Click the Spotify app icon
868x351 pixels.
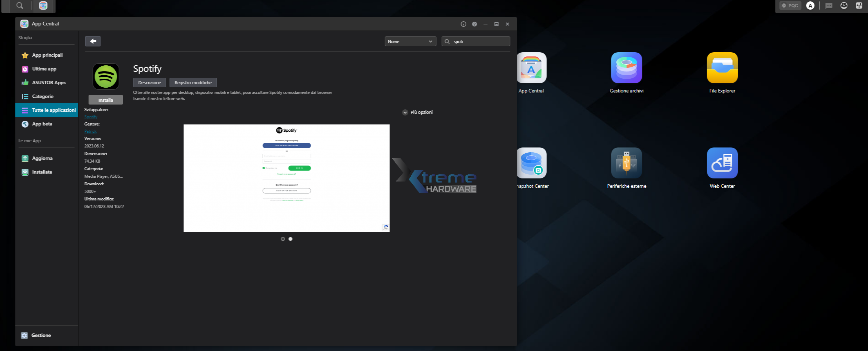(x=106, y=76)
